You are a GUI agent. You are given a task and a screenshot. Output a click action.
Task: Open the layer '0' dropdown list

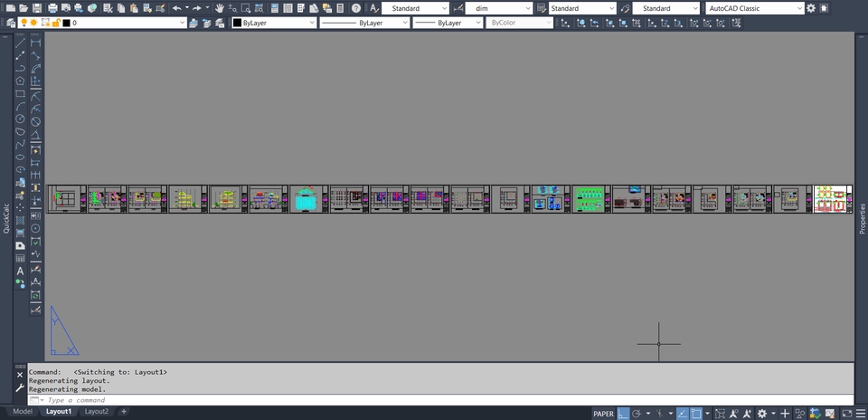(102, 23)
